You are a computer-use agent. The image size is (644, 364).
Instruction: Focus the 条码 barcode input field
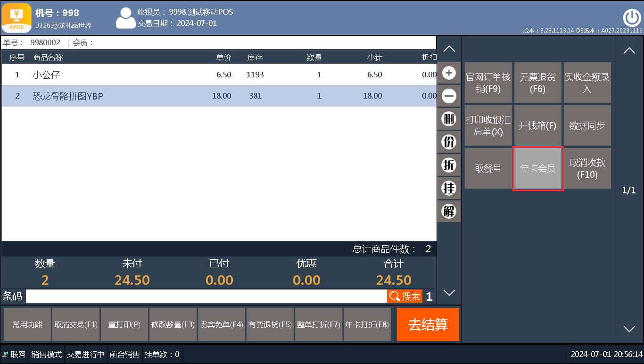206,296
